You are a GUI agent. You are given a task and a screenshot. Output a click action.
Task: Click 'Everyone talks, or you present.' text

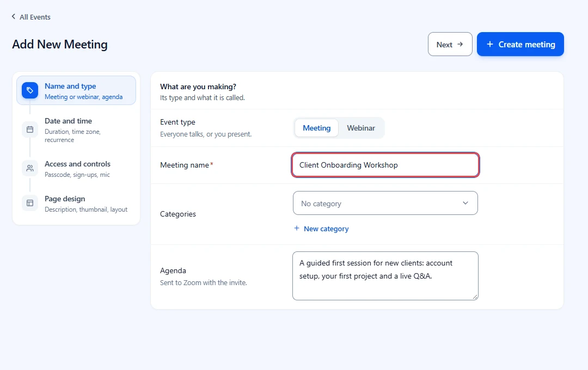[x=205, y=134]
